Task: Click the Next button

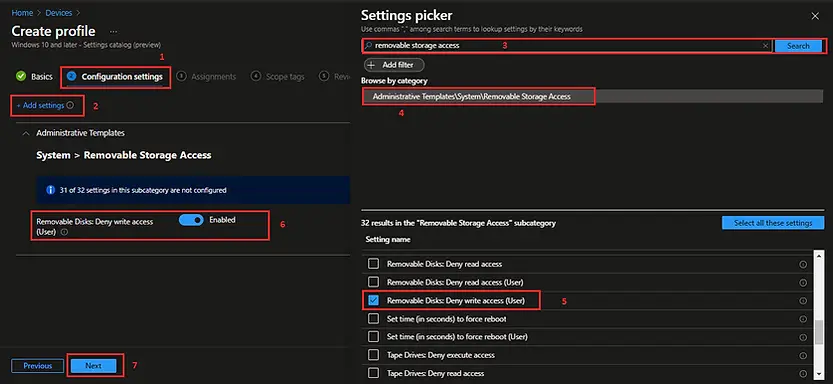Action: [94, 366]
